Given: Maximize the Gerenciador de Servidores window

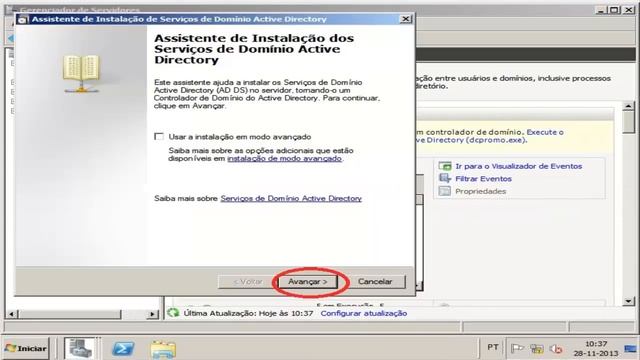Looking at the screenshot, I should pyautogui.click(x=614, y=9).
